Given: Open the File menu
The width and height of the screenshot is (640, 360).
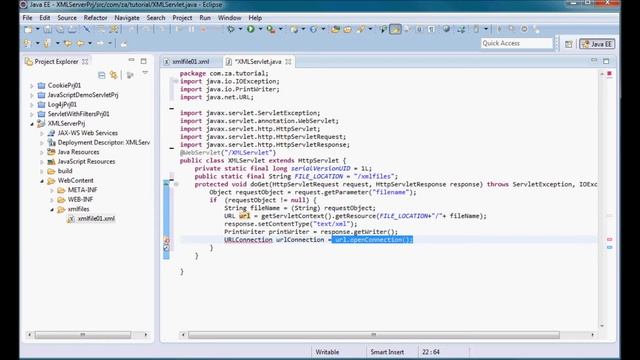Looking at the screenshot, I should (x=27, y=18).
